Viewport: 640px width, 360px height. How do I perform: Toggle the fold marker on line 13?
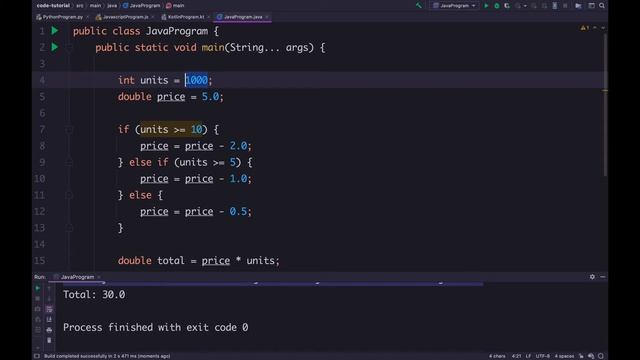[x=69, y=228]
